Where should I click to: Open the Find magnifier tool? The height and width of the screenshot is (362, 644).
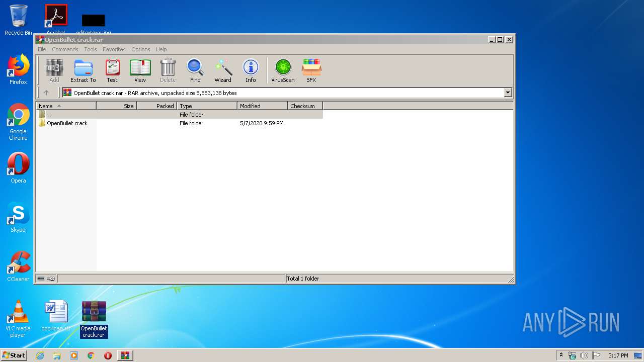(x=195, y=70)
